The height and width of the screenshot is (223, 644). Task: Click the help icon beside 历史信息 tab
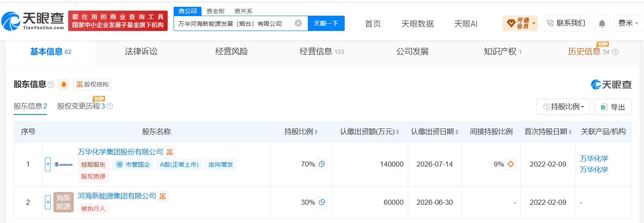point(615,52)
